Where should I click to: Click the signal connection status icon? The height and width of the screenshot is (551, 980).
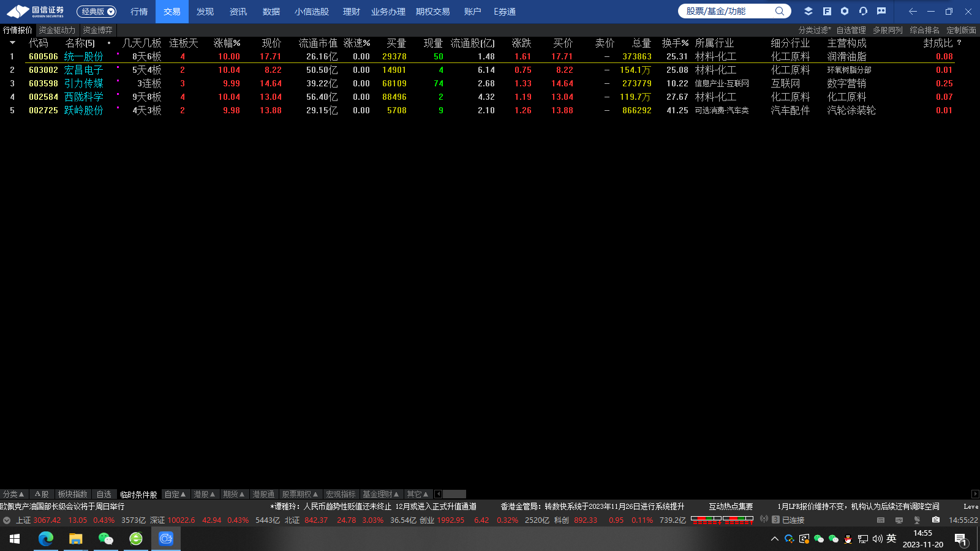click(764, 519)
